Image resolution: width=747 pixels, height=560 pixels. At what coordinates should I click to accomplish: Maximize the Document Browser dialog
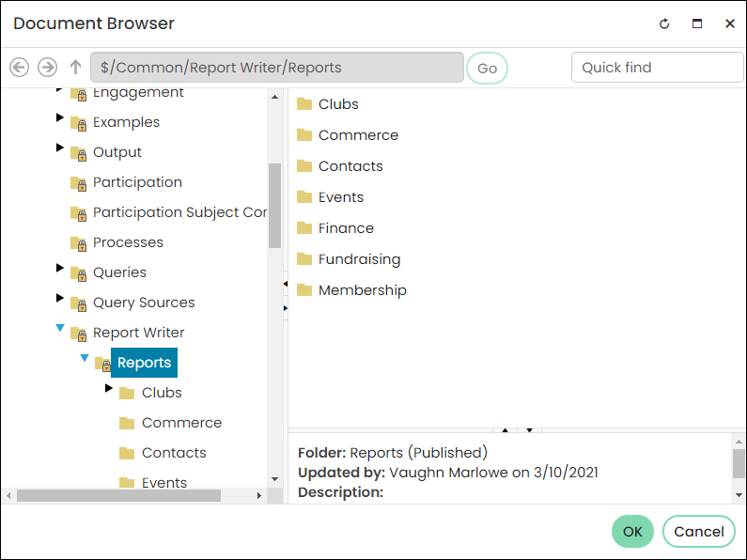click(x=697, y=23)
